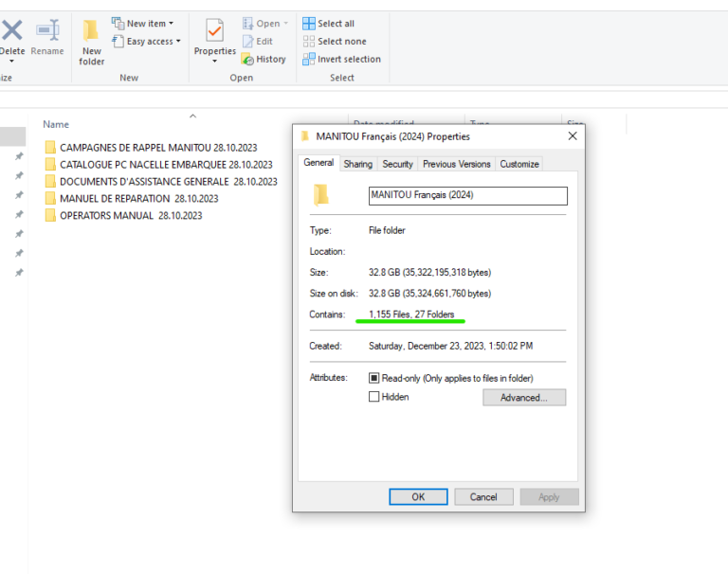Click the Rename icon in ribbon
This screenshot has height=574, width=728.
click(47, 30)
